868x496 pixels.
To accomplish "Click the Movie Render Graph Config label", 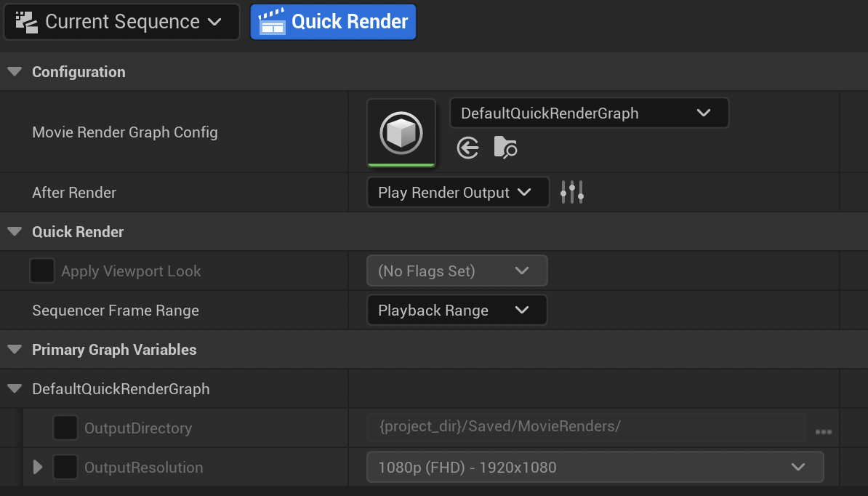I will pyautogui.click(x=125, y=132).
